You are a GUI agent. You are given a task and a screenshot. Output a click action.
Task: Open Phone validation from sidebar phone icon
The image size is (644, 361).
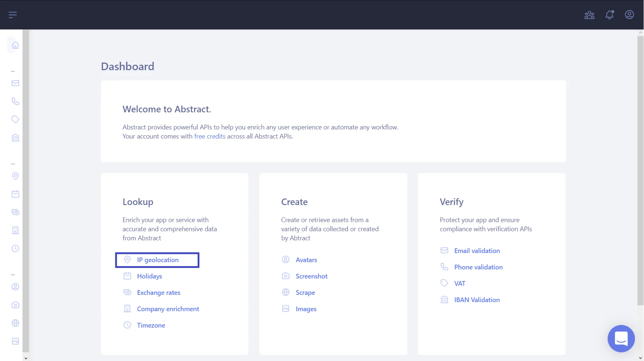[x=15, y=101]
